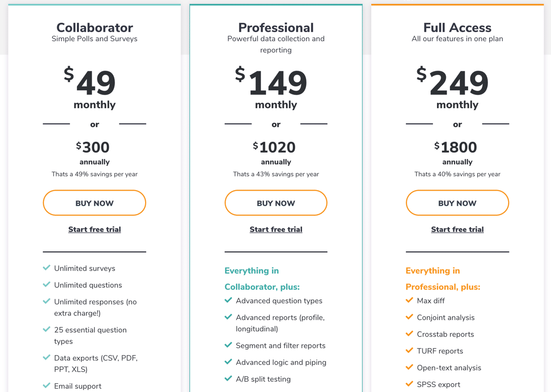This screenshot has height=392, width=551.
Task: Buy the Collaborator plan now
Action: pyautogui.click(x=94, y=203)
